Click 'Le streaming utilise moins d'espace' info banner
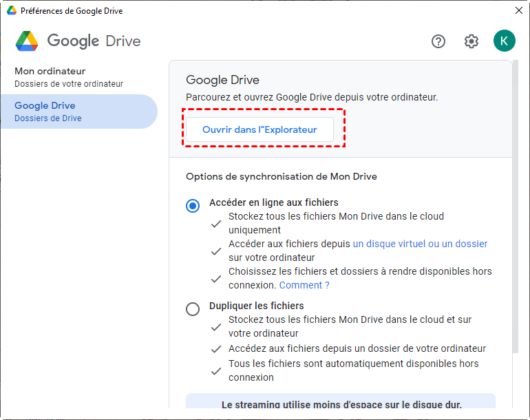The image size is (530, 420). coord(341,404)
